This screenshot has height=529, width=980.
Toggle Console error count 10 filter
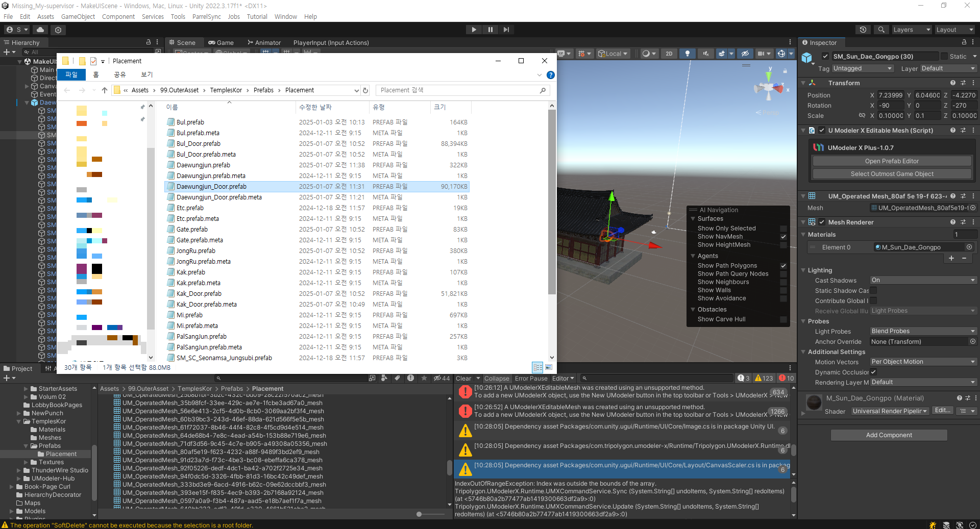click(787, 378)
